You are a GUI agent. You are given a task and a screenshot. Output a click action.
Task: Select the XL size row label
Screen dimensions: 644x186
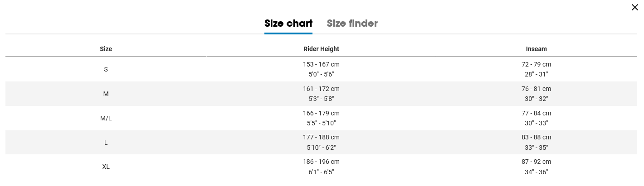click(x=106, y=167)
